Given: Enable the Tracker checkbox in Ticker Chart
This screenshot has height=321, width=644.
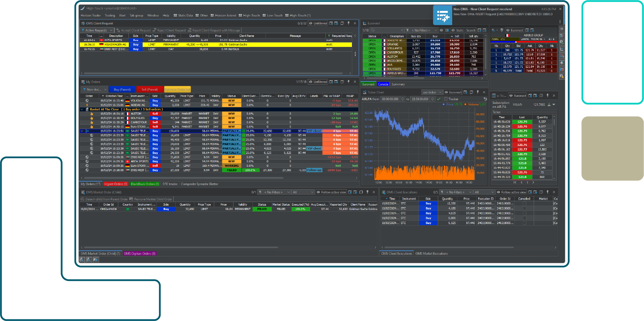Looking at the screenshot, I should click(446, 99).
